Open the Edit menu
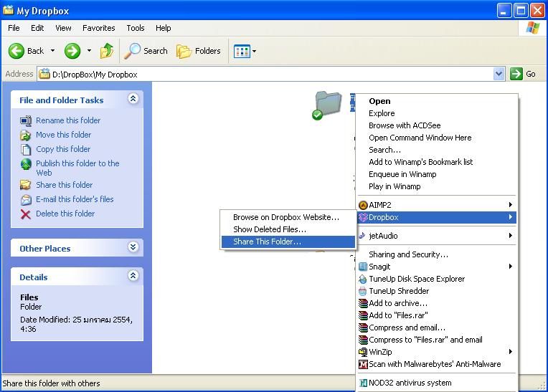 click(37, 28)
